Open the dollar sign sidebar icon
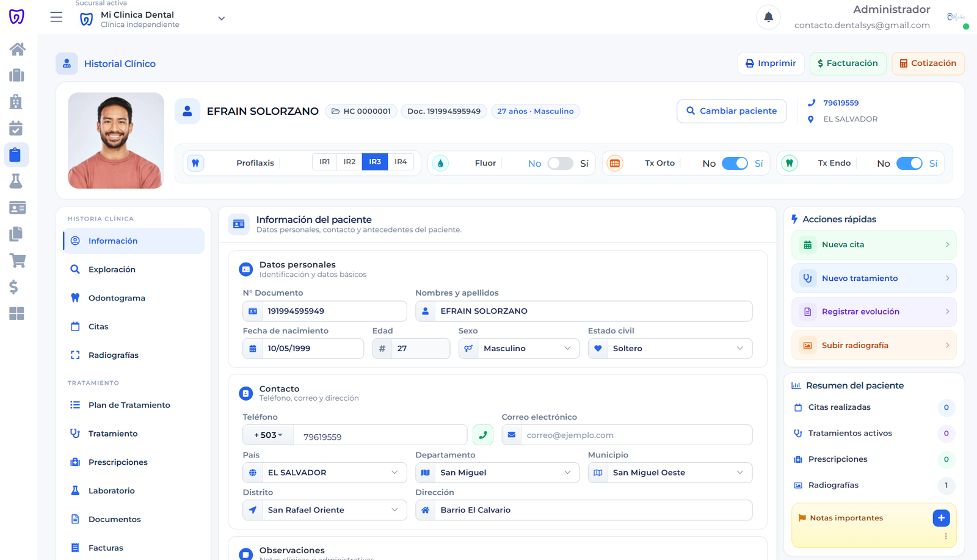 pyautogui.click(x=14, y=287)
